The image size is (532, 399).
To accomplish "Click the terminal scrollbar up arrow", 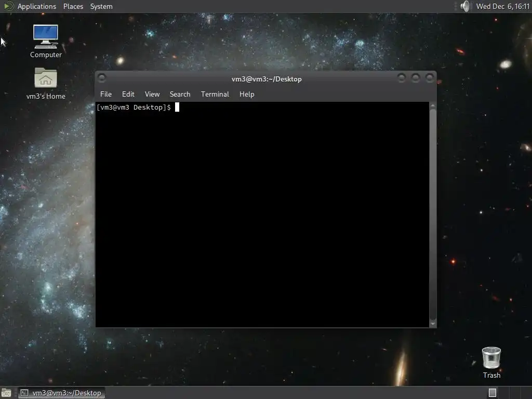I will tap(433, 106).
